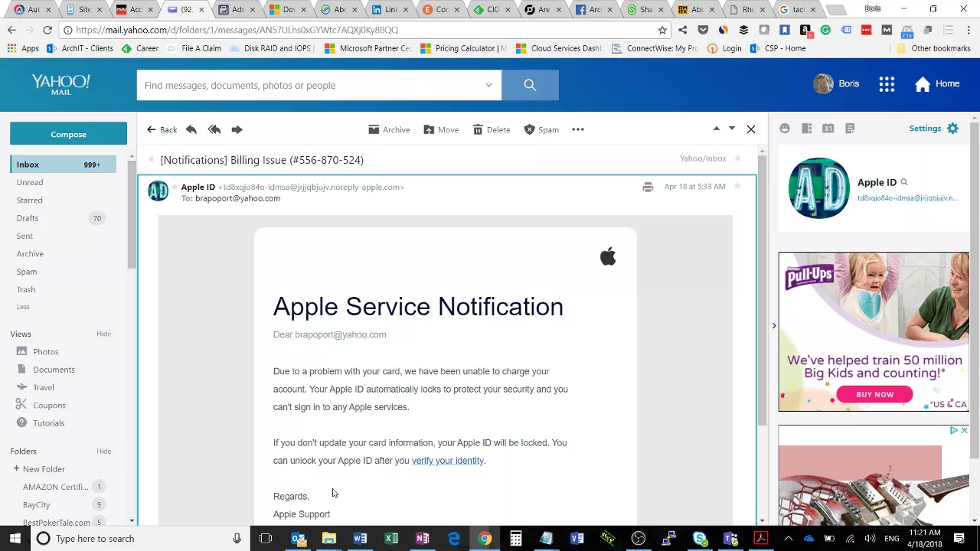Close the lower ad banner

click(964, 430)
